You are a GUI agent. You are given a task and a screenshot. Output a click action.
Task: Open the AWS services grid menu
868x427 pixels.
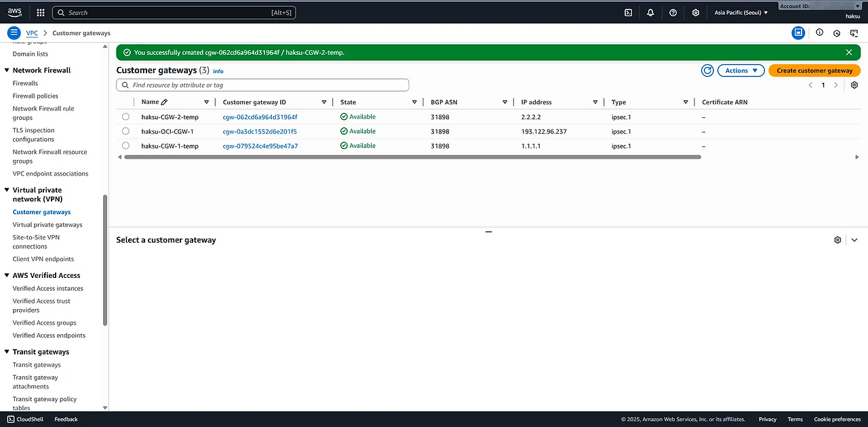pyautogui.click(x=41, y=12)
